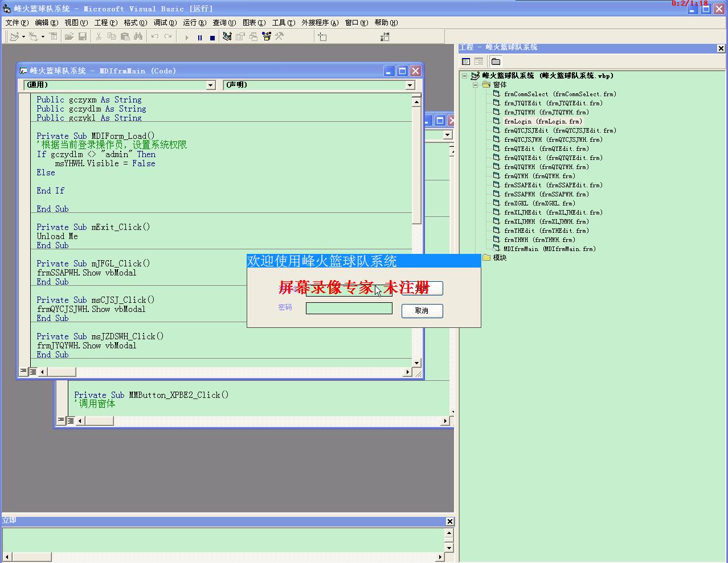The width and height of the screenshot is (728, 563).
Task: Click the Form Layout Window toolbar icon
Action: point(253,36)
